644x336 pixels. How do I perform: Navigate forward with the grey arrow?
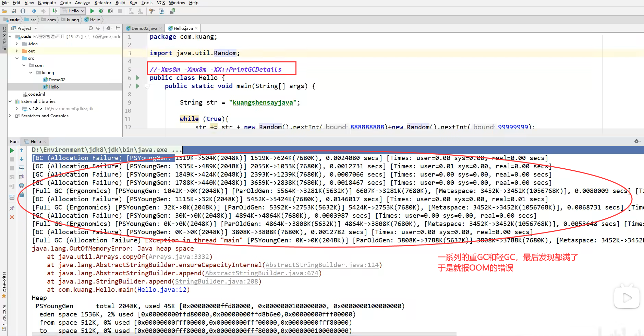44,11
